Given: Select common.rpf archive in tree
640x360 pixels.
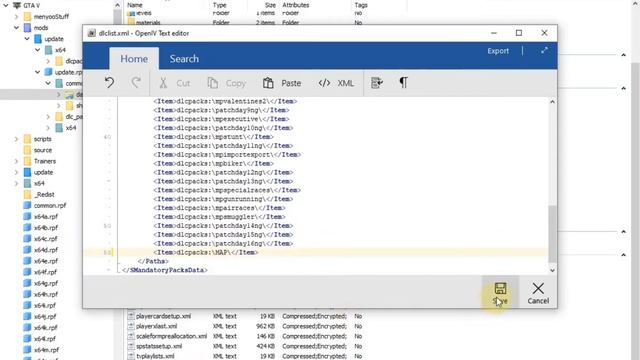Looking at the screenshot, I should coord(50,206).
